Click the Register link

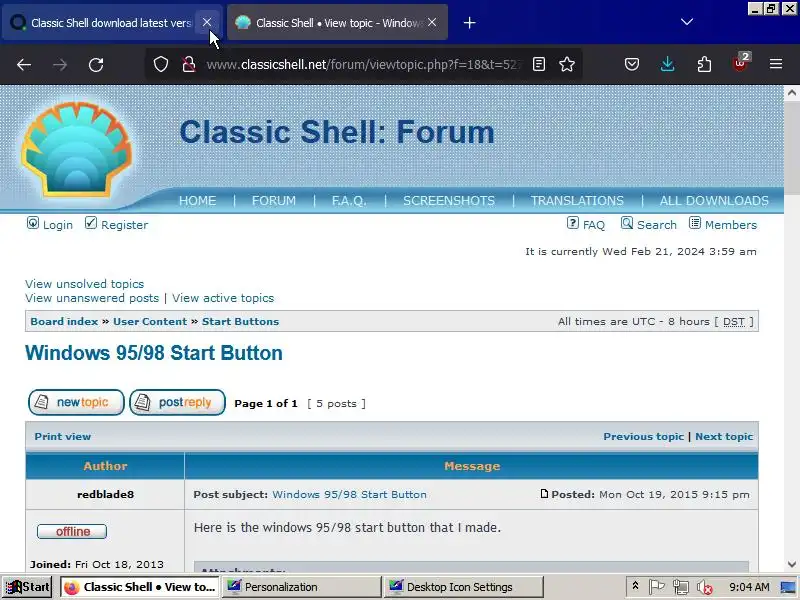124,225
